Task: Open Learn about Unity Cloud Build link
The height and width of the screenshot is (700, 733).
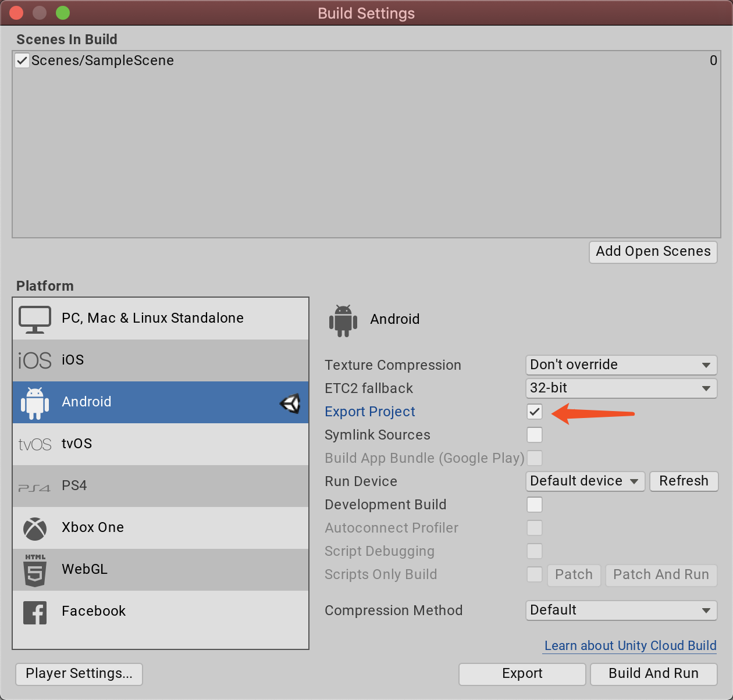Action: coord(631,646)
